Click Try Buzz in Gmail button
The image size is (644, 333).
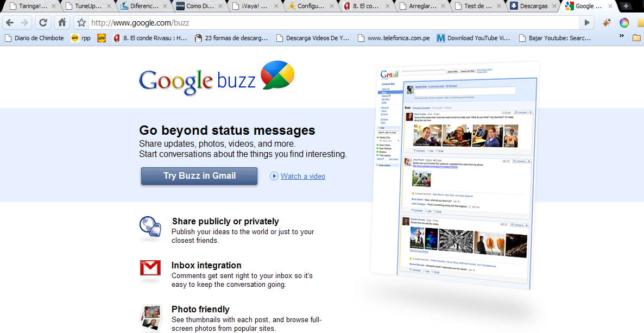(199, 176)
